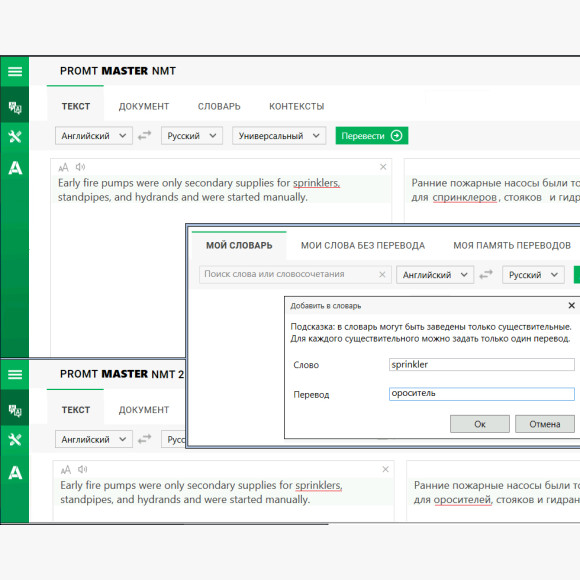The width and height of the screenshot is (580, 580).
Task: Select translator icon in top window sidebar
Action: [x=15, y=107]
